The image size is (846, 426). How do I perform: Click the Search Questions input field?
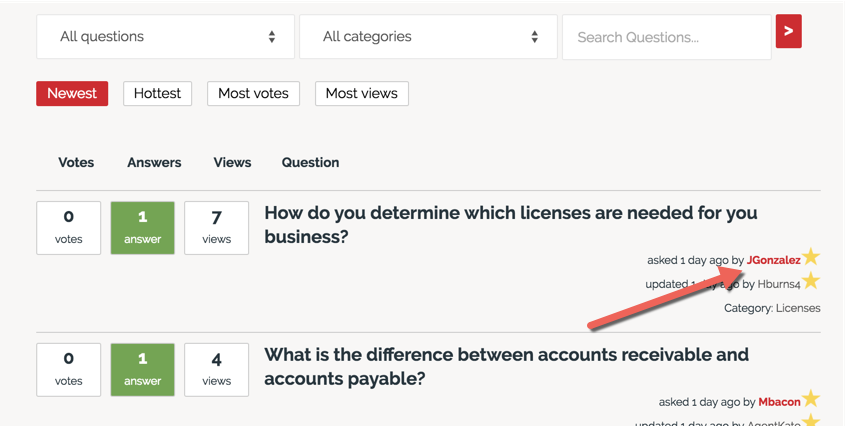666,37
